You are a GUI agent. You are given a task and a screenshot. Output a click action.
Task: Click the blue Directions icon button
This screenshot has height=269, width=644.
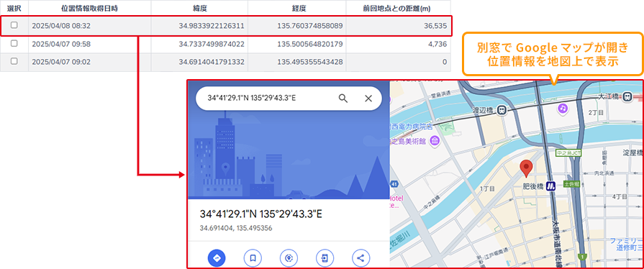(x=217, y=258)
